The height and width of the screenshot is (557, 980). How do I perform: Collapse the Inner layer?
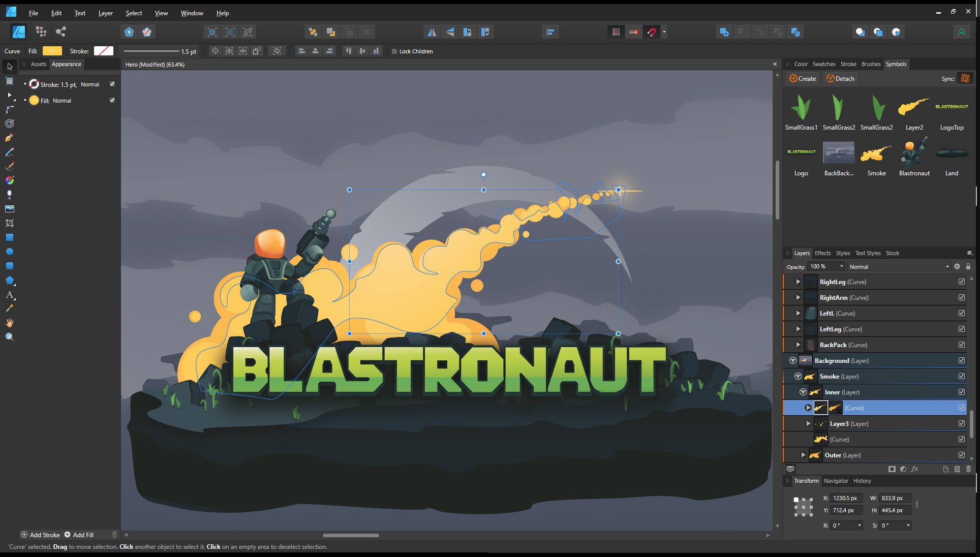click(803, 392)
